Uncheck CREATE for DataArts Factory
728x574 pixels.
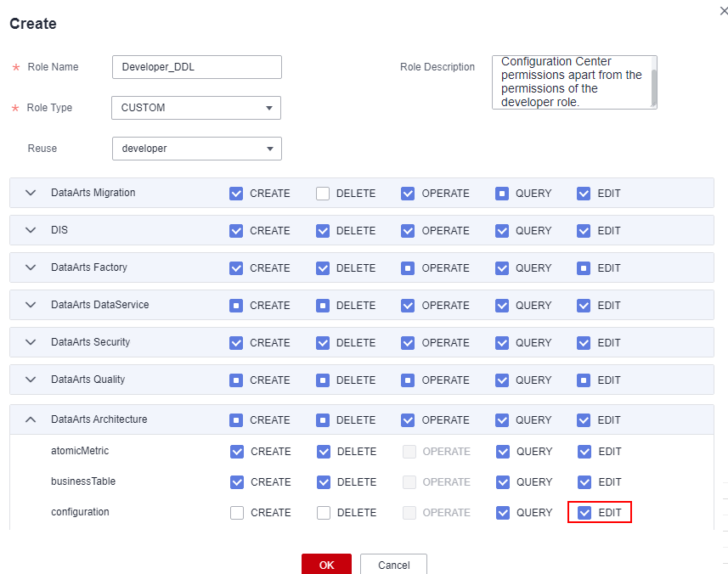[236, 268]
